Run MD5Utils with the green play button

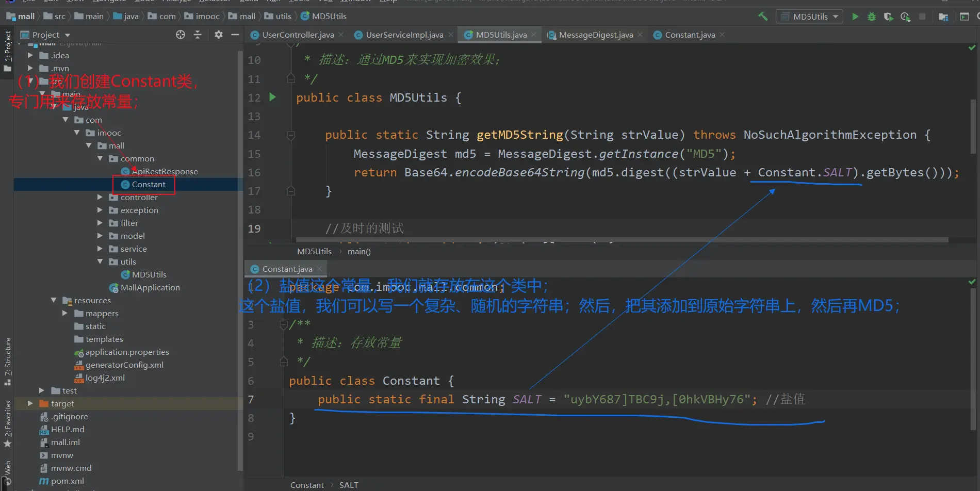coord(855,17)
